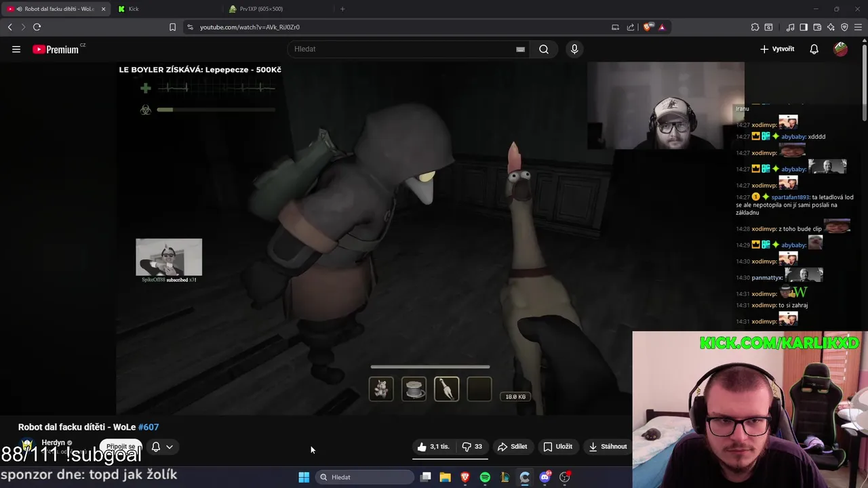
Task: Open the YouTube guide hamburger menu
Action: (x=16, y=49)
